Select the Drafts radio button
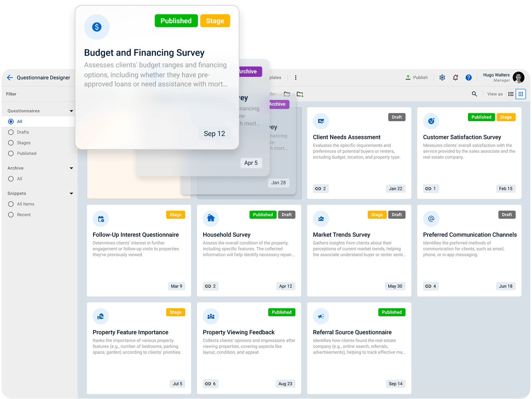Screen dimensions: 532x399 11,132
